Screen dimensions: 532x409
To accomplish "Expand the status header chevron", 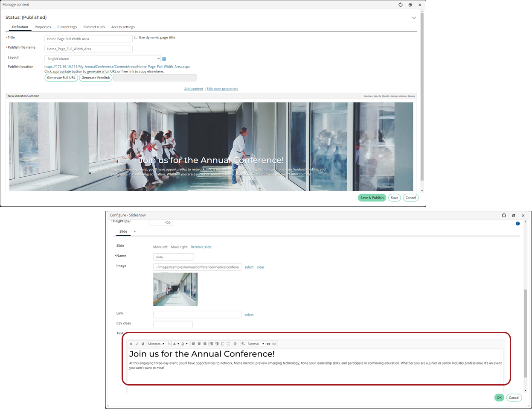I will coord(414,18).
